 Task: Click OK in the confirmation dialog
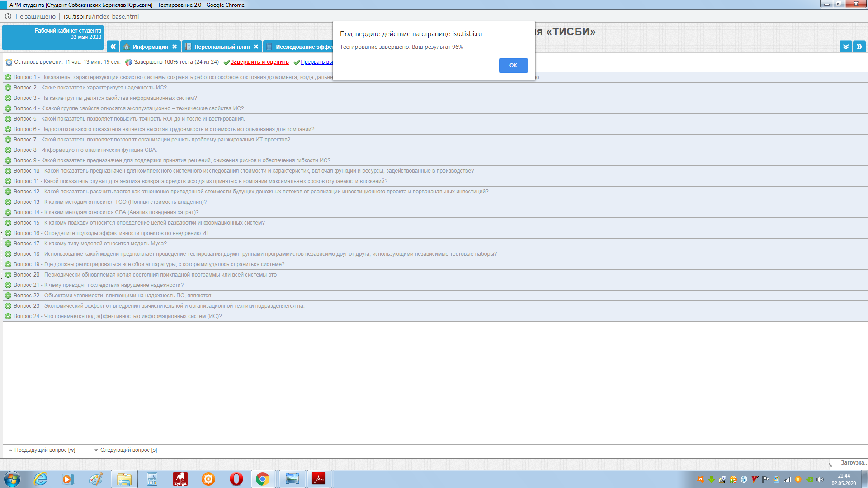click(513, 66)
